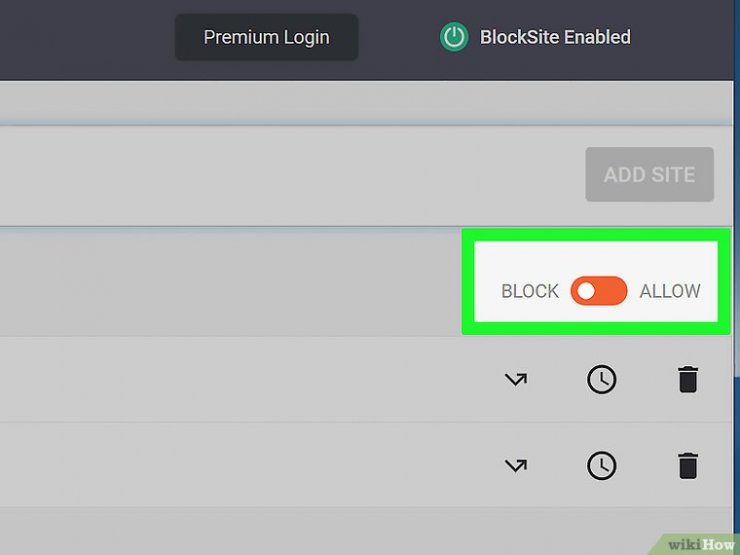Open the Premium Login button

pos(266,37)
